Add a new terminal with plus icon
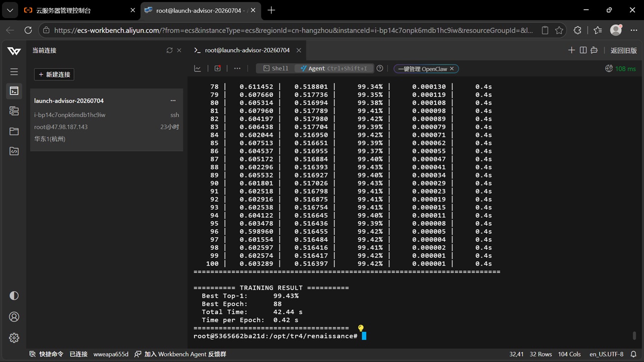644x362 pixels. tap(572, 50)
